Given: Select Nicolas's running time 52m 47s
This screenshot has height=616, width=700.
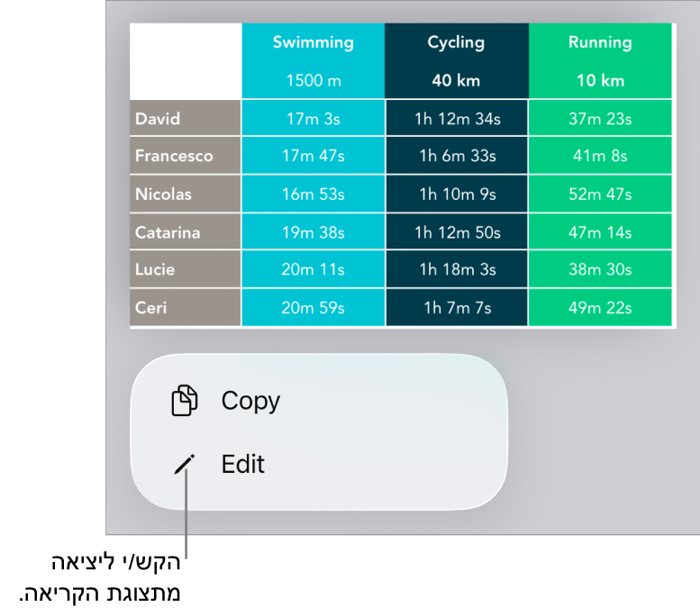Looking at the screenshot, I should click(x=601, y=194).
